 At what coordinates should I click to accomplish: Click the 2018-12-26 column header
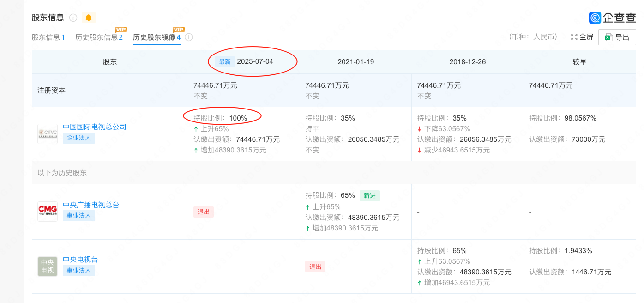(467, 61)
